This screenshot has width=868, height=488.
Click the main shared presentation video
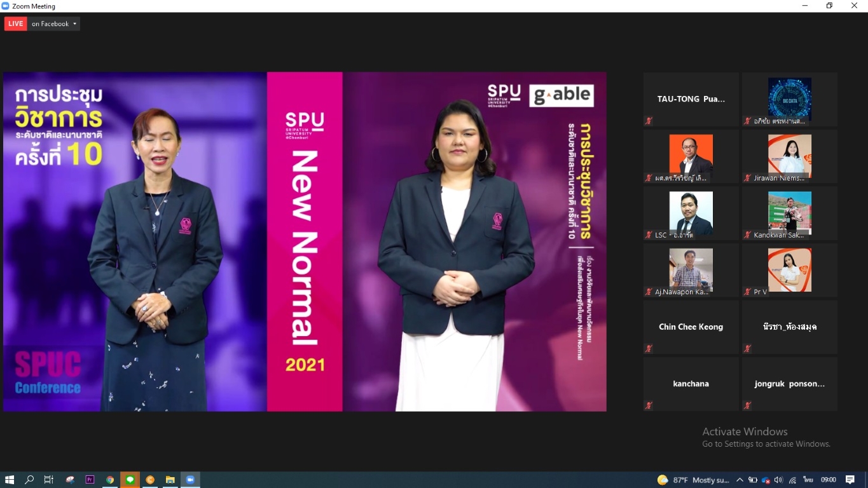coord(305,241)
